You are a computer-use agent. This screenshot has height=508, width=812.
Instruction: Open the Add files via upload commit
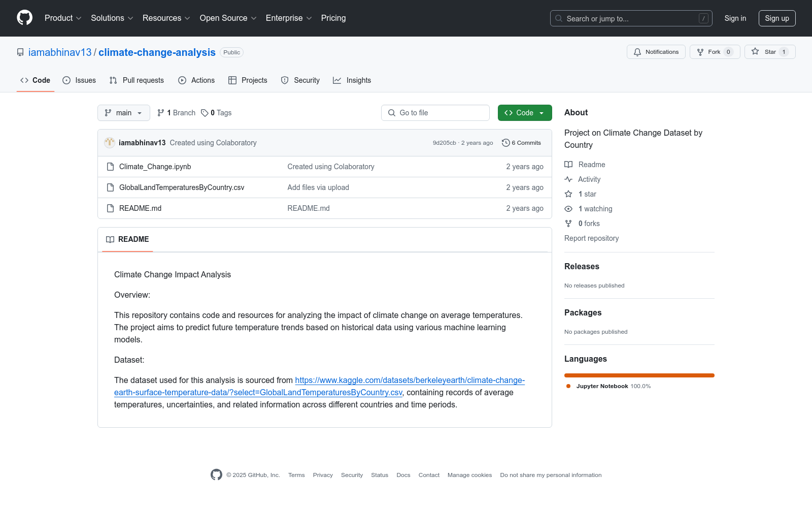318,187
